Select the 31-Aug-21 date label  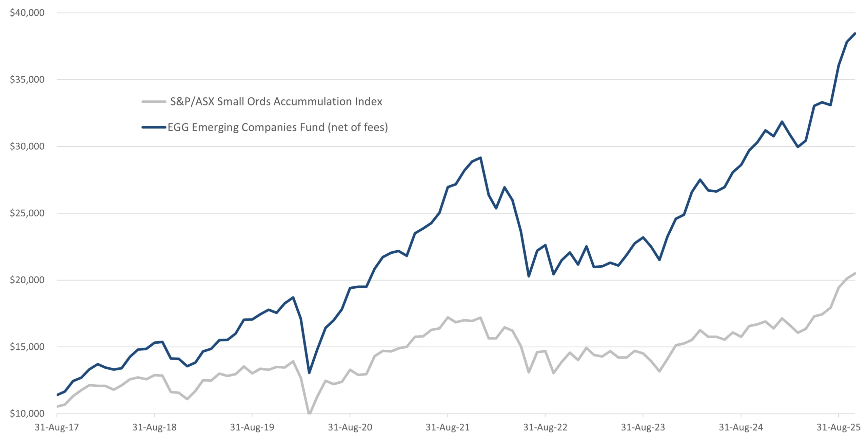(x=448, y=427)
